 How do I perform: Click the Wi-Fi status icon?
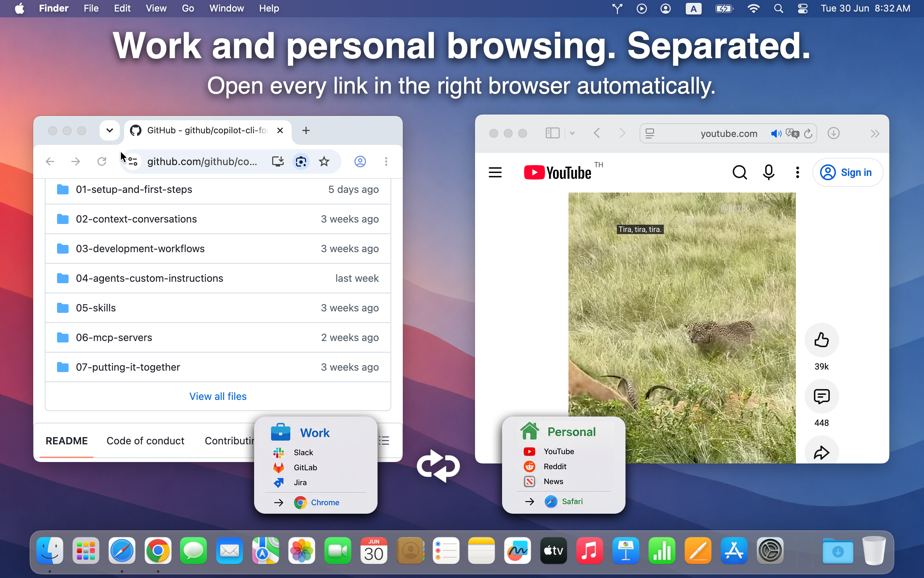(753, 8)
